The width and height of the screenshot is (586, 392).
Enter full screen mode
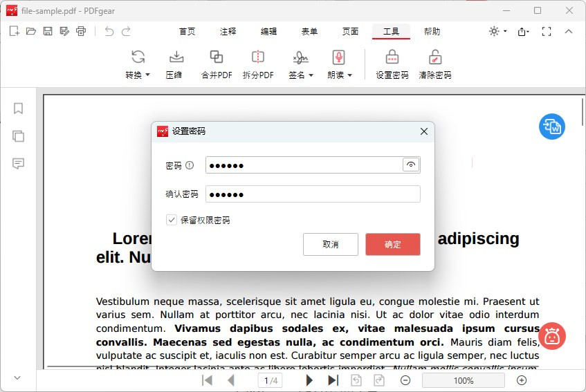point(547,31)
